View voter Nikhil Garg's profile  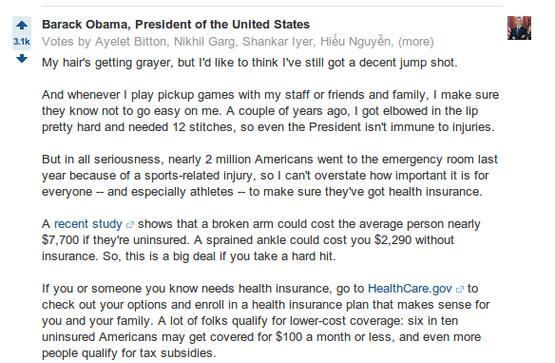(x=205, y=42)
